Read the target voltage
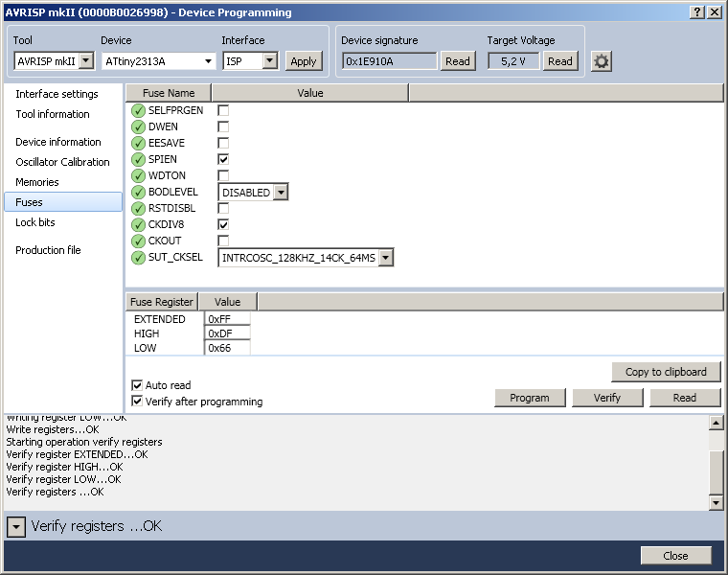728x575 pixels. click(x=560, y=60)
